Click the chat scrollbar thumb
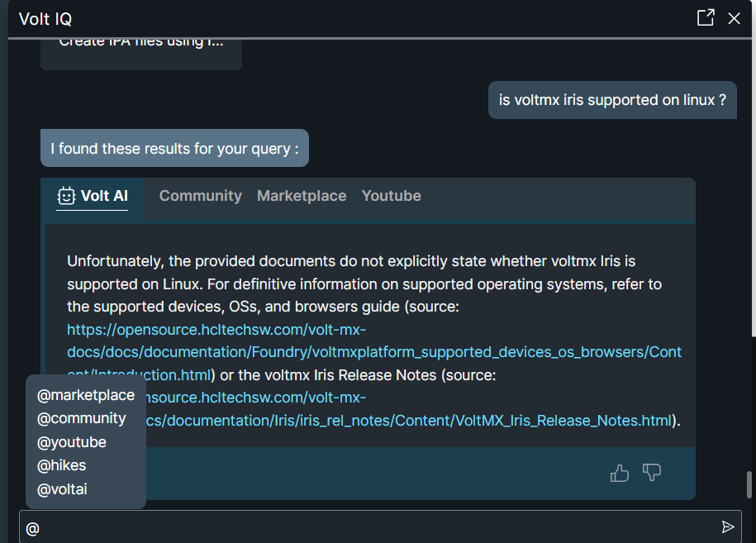 tap(750, 484)
